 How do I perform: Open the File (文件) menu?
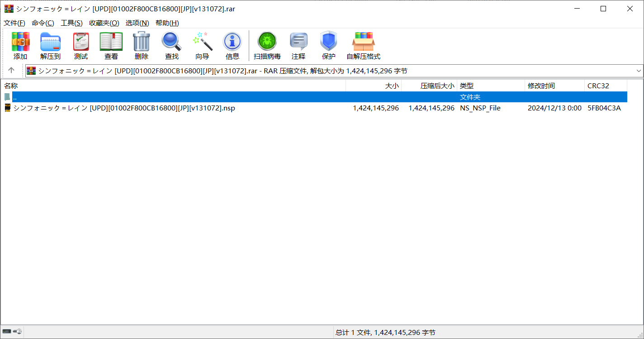14,23
